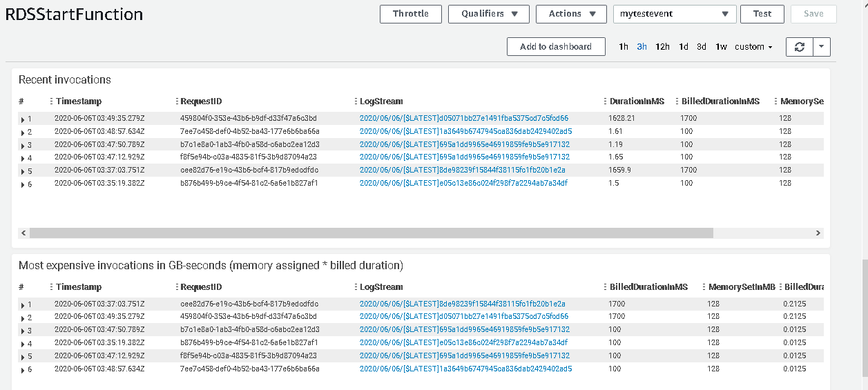Select the mytestevent test event dropdown

tap(674, 14)
